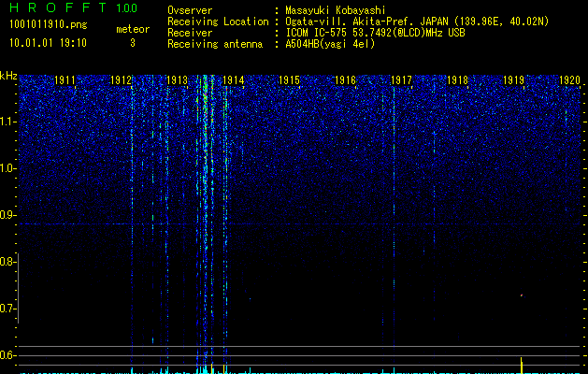The height and width of the screenshot is (374, 588).
Task: Click the 1915 time marker
Action: 289,80
